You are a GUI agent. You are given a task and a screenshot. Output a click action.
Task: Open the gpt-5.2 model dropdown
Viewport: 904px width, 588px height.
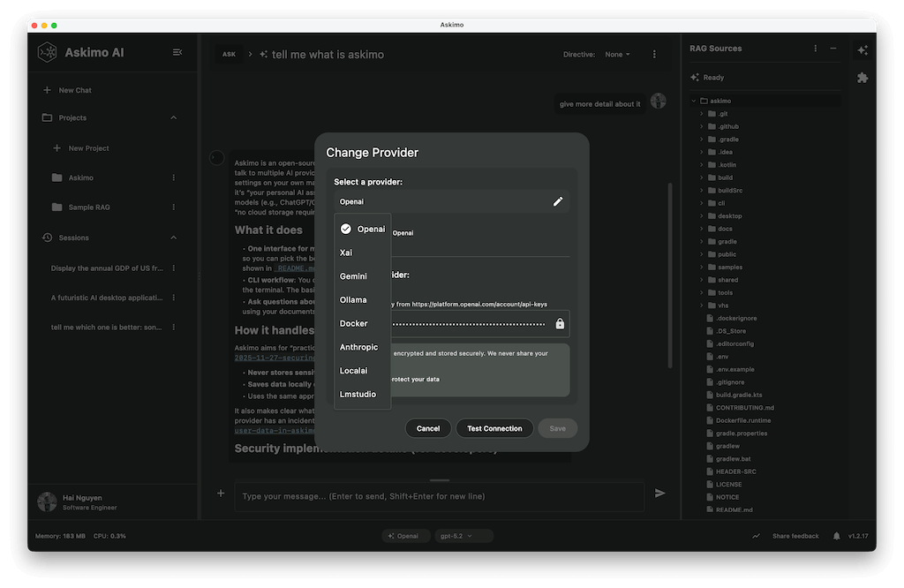[x=463, y=535]
